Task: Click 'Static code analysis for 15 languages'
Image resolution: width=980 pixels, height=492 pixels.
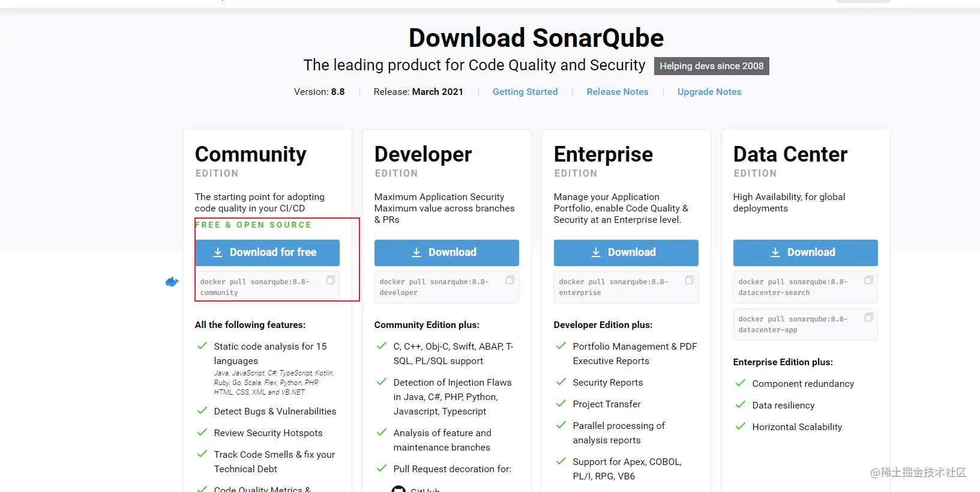Action: [x=271, y=354]
